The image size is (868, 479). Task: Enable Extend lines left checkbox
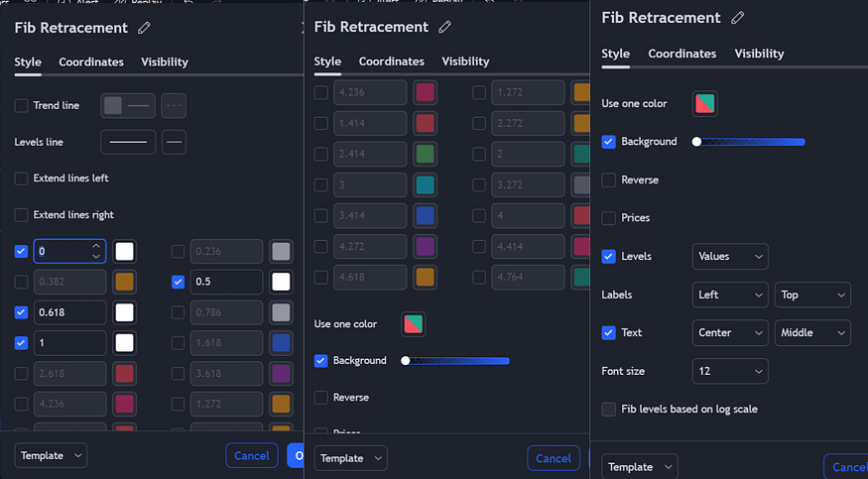pos(21,179)
